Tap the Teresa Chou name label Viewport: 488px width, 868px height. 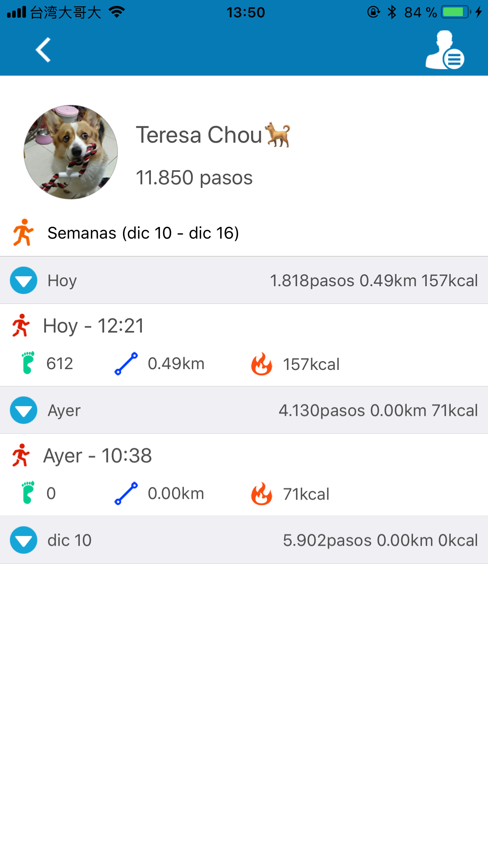(199, 135)
